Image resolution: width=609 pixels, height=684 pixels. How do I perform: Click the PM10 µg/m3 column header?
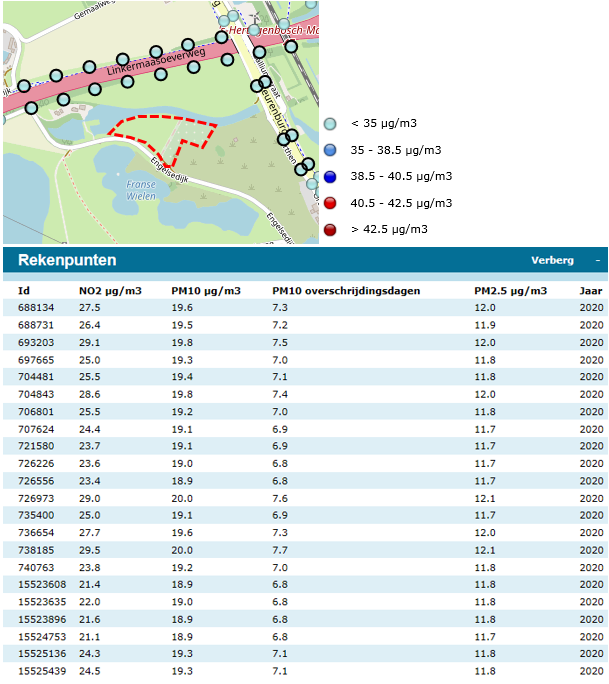[206, 291]
